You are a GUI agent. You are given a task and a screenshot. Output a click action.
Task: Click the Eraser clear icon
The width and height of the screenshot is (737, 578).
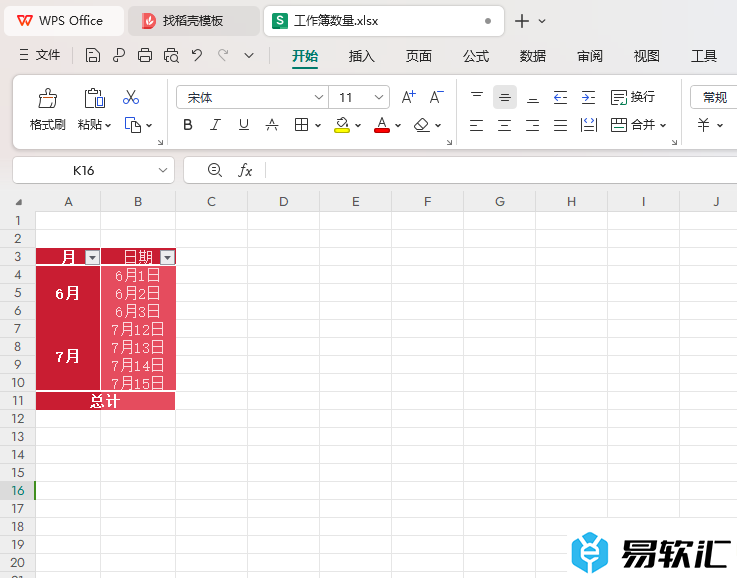point(422,125)
